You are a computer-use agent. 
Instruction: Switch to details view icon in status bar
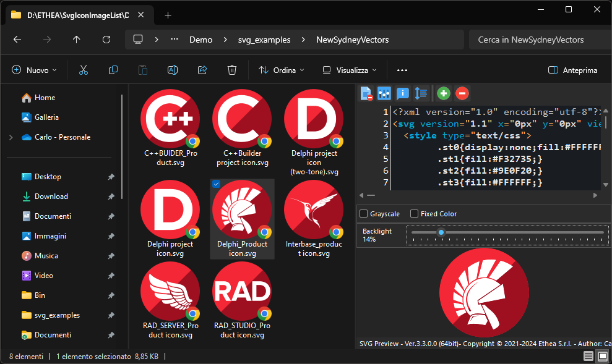588,356
